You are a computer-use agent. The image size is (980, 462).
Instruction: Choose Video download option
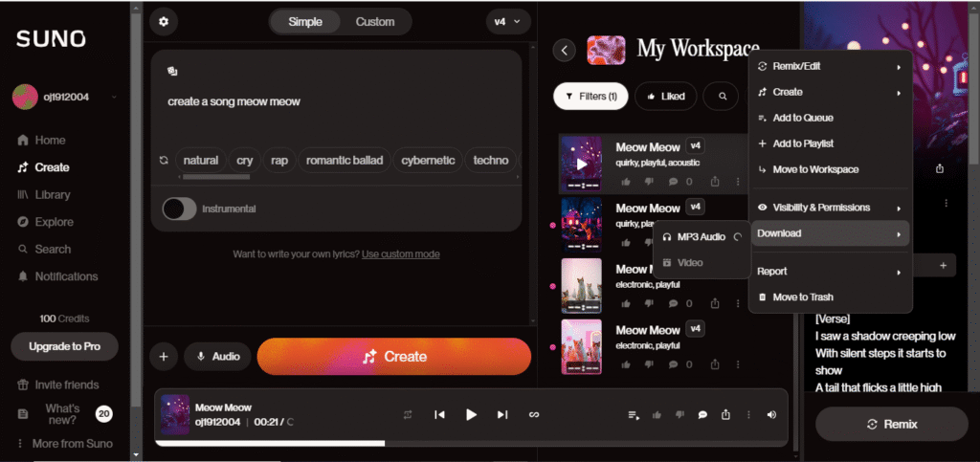click(x=702, y=263)
